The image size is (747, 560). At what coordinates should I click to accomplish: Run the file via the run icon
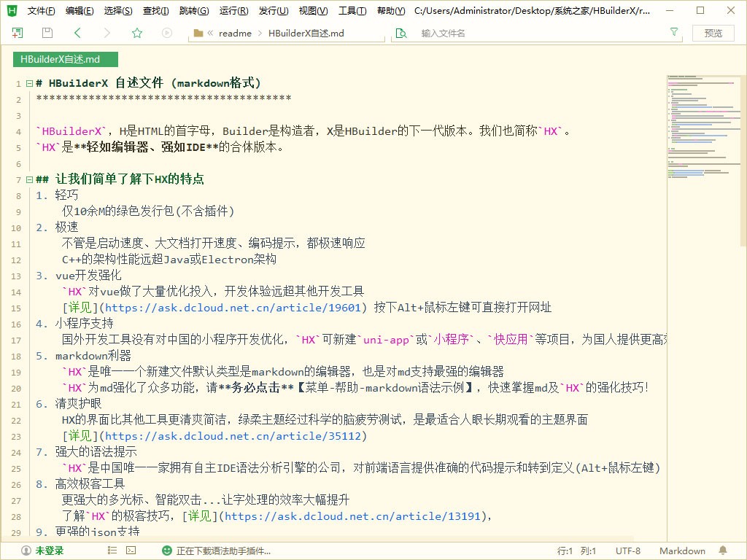click(x=166, y=32)
